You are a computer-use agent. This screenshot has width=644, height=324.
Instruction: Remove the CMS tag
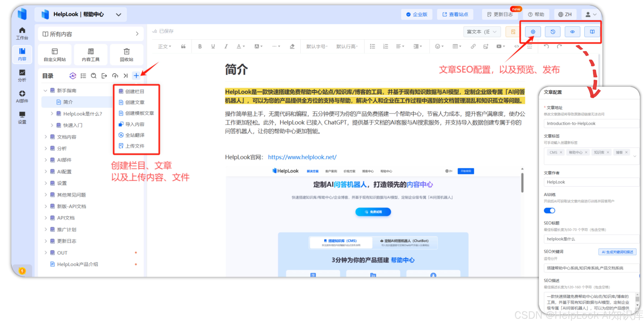click(x=561, y=152)
